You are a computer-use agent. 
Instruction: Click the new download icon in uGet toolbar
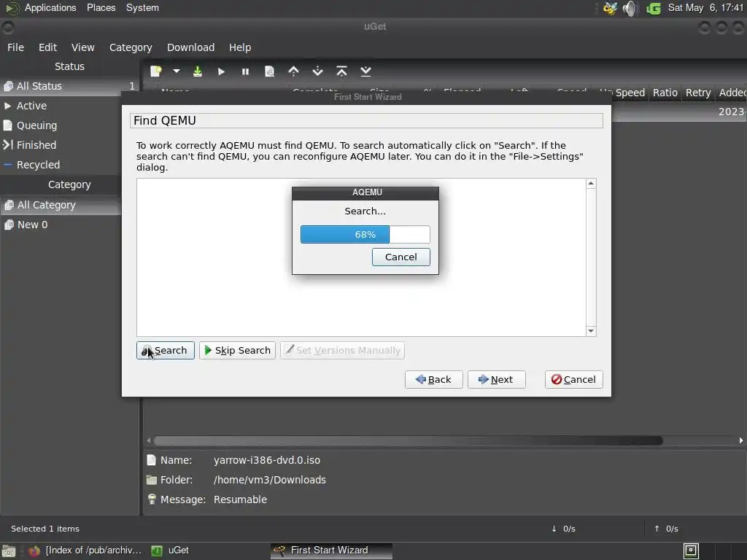click(156, 71)
